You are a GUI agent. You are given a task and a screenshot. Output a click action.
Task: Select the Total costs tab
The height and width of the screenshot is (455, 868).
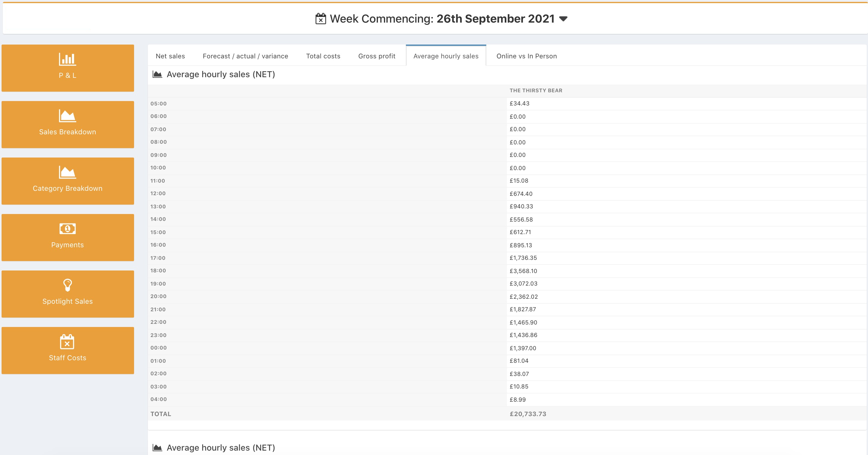coord(323,56)
